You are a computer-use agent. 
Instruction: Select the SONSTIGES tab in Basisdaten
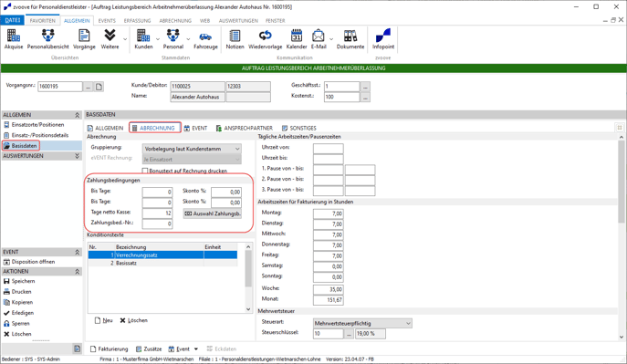click(x=299, y=129)
